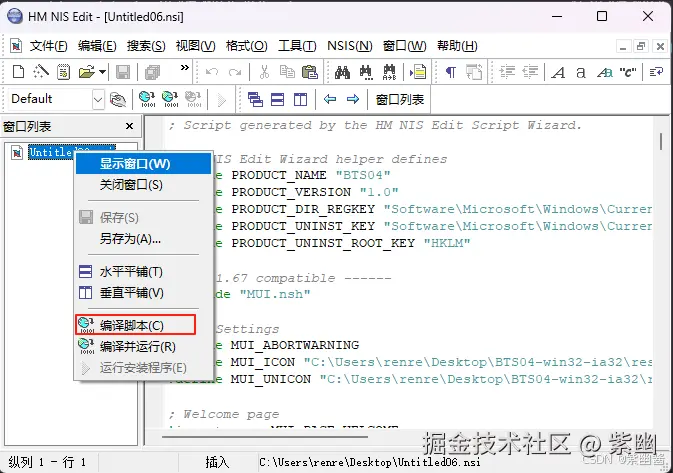Open the NSIS(N) menu
This screenshot has width=673, height=473.
click(x=349, y=45)
